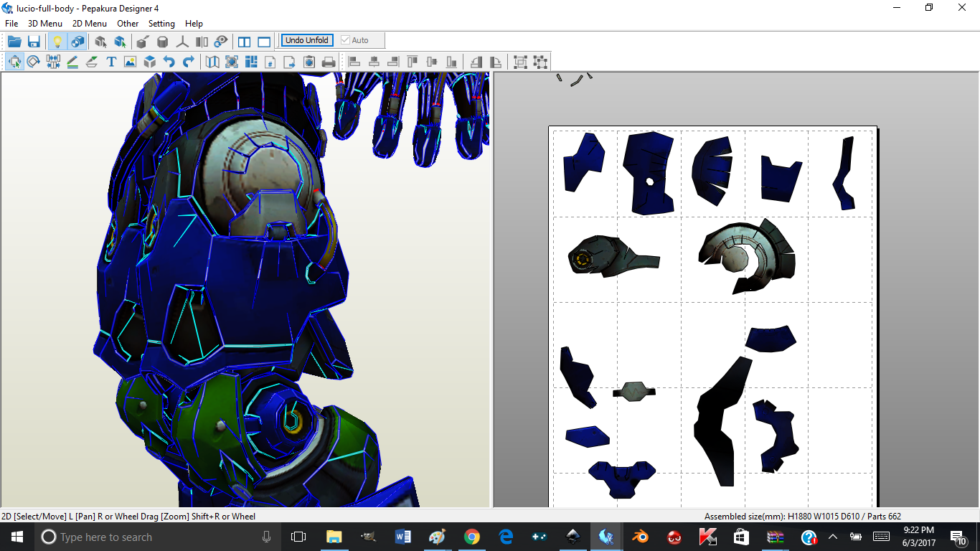Open a file with the folder icon
The height and width of the screenshot is (551, 980).
[x=14, y=41]
